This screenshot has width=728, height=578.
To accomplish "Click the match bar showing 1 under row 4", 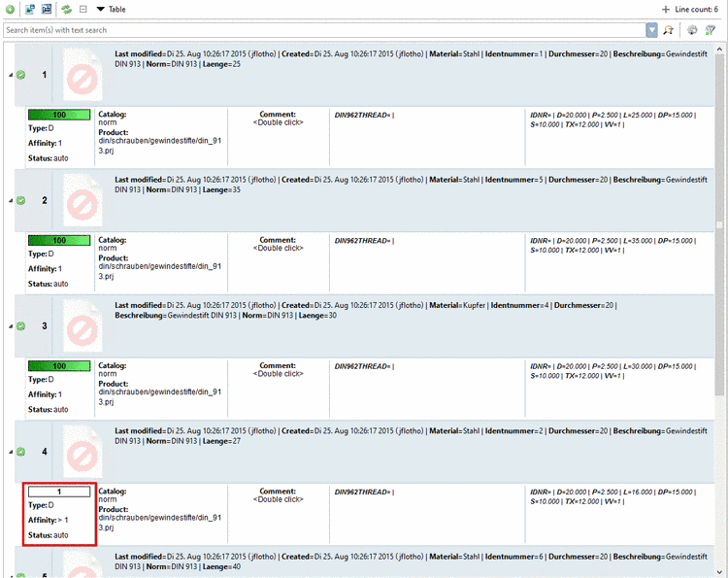I will click(x=59, y=492).
